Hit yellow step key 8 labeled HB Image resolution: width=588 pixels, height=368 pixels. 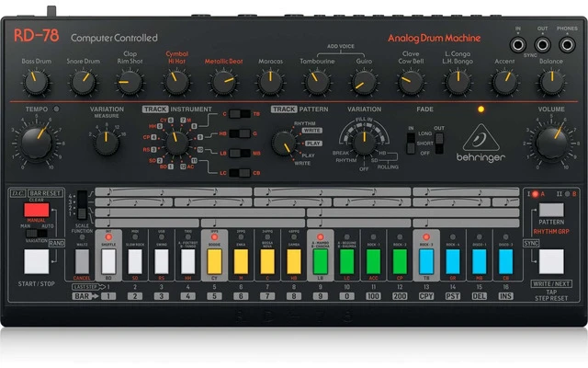[294, 261]
